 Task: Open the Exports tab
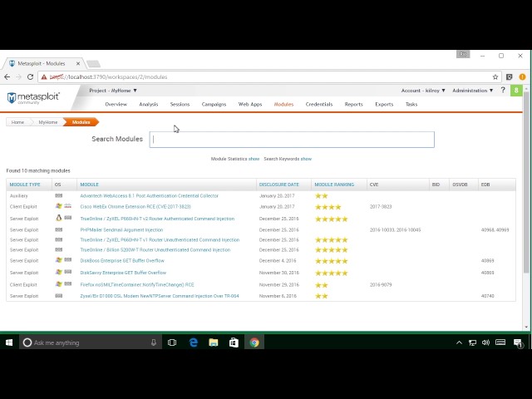384,104
